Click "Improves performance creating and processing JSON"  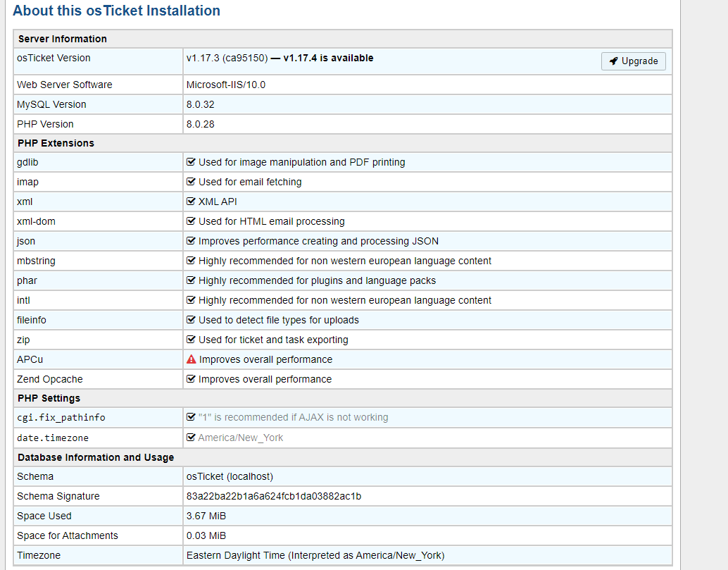click(318, 241)
